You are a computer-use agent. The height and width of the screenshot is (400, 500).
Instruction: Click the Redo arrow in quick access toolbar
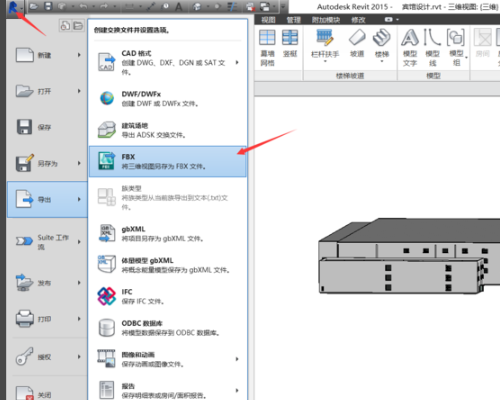click(104, 6)
